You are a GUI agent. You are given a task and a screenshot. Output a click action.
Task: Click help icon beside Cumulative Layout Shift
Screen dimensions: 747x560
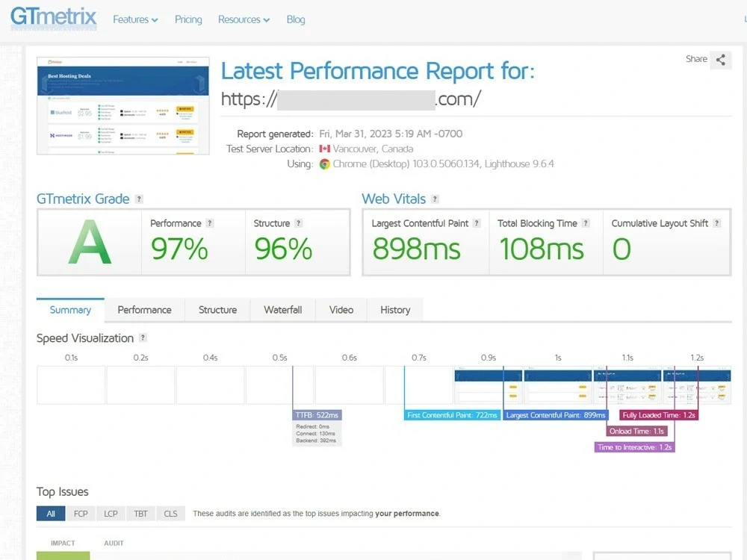(x=716, y=223)
